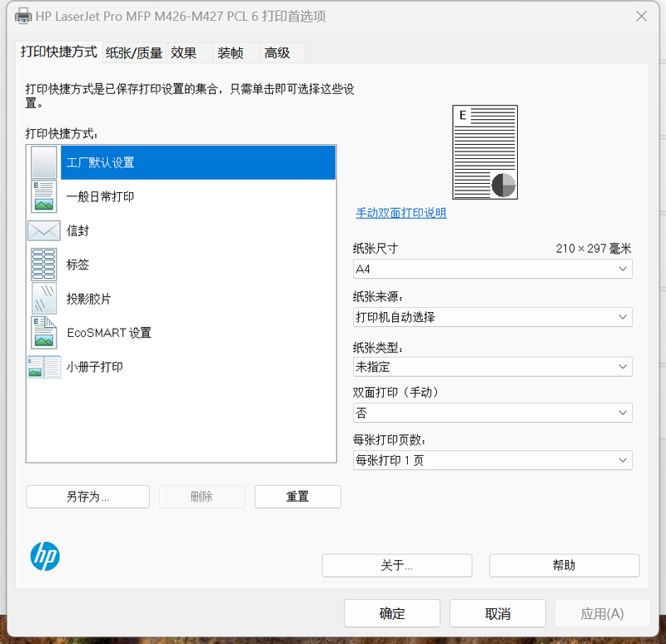666x644 pixels.
Task: Open the 纸张类型 dropdown
Action: pos(492,366)
